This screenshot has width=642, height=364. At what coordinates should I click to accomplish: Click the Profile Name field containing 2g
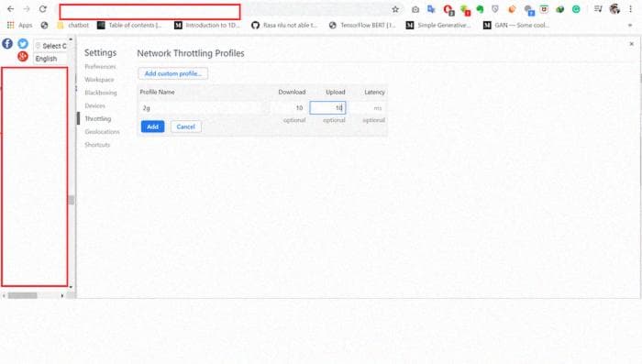pos(204,108)
